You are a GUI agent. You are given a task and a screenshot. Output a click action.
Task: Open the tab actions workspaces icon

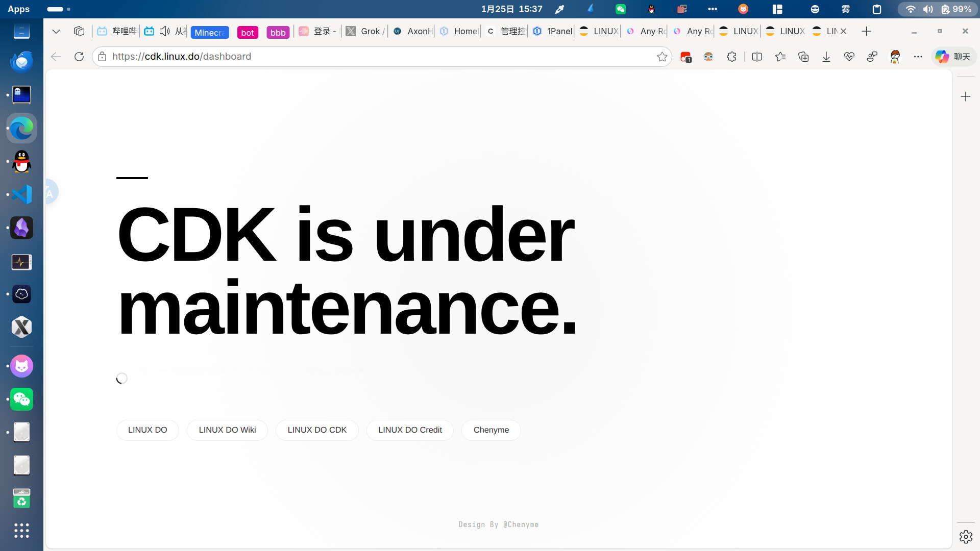click(79, 31)
